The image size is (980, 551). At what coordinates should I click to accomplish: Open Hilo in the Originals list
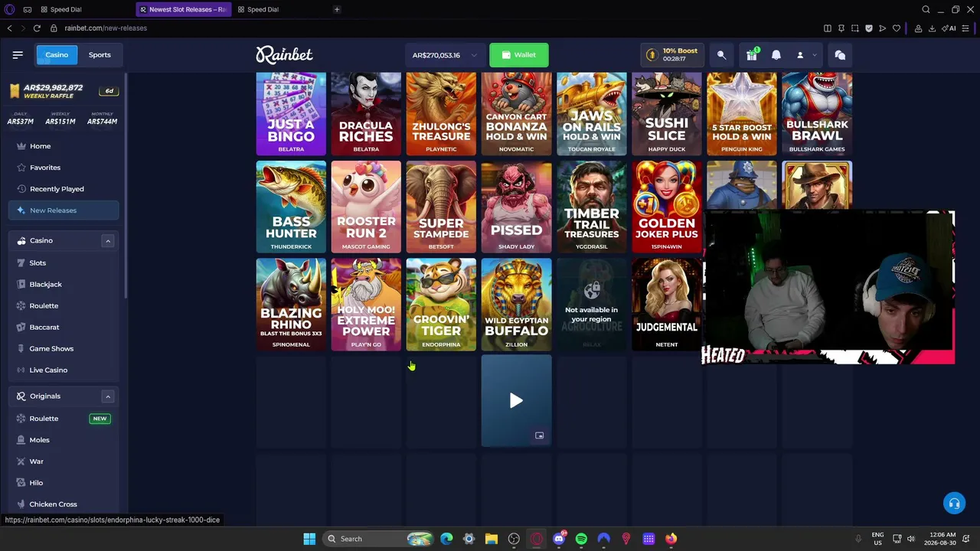[x=64, y=483]
